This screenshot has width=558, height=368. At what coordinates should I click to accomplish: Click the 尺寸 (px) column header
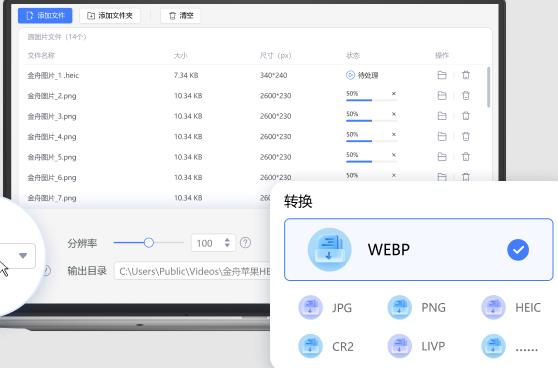[x=275, y=56]
